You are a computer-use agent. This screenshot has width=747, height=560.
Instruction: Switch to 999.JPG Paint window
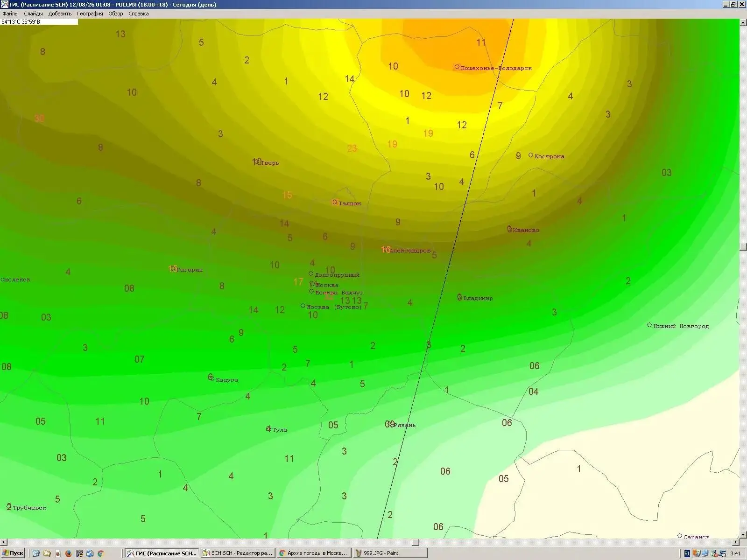tap(389, 553)
